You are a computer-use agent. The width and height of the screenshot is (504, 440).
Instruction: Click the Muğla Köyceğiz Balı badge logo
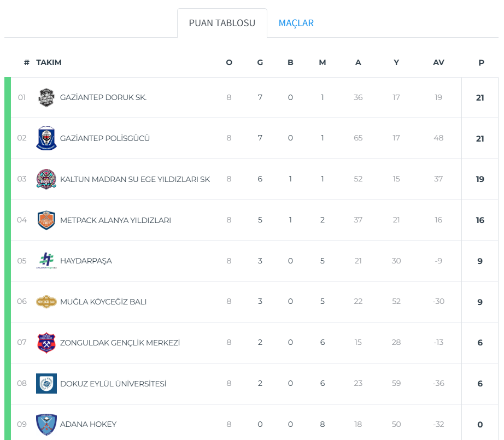pos(46,302)
